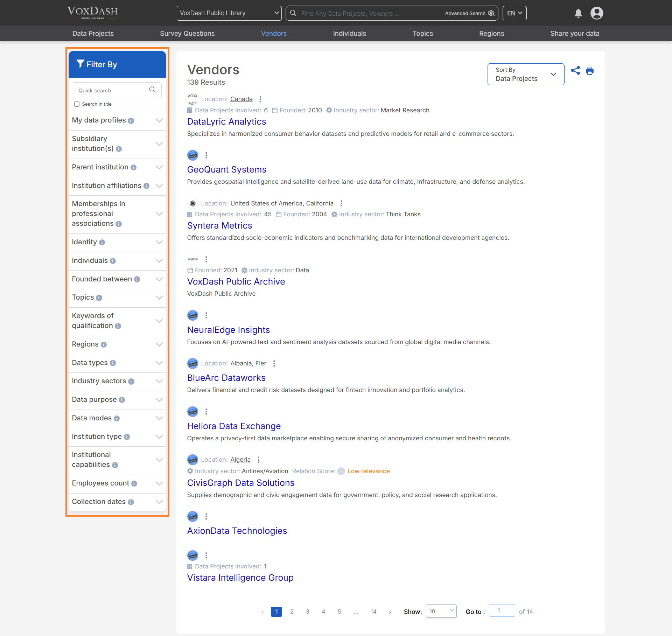The width and height of the screenshot is (672, 636).
Task: Go to page 3 of results
Action: point(307,611)
